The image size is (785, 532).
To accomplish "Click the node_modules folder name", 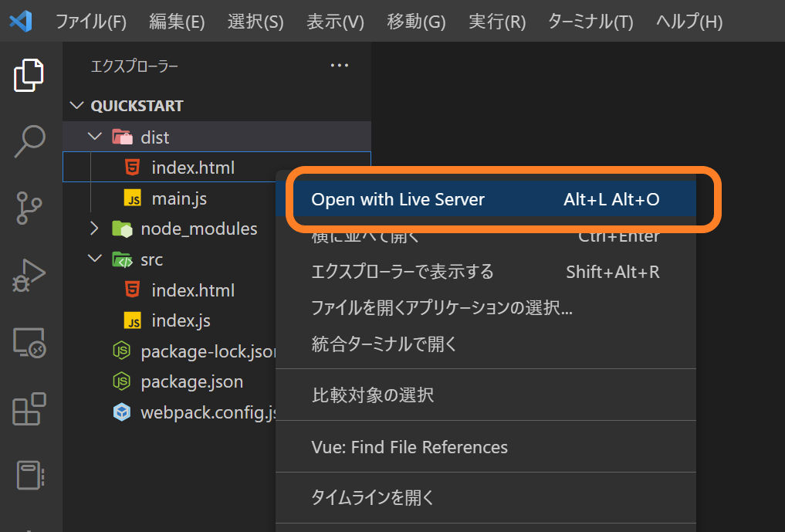I will click(x=198, y=229).
